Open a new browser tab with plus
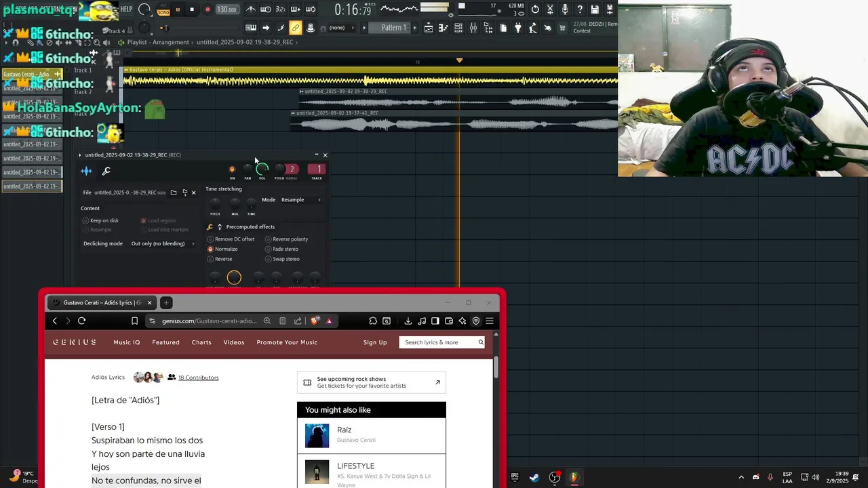The width and height of the screenshot is (868, 488). [166, 303]
